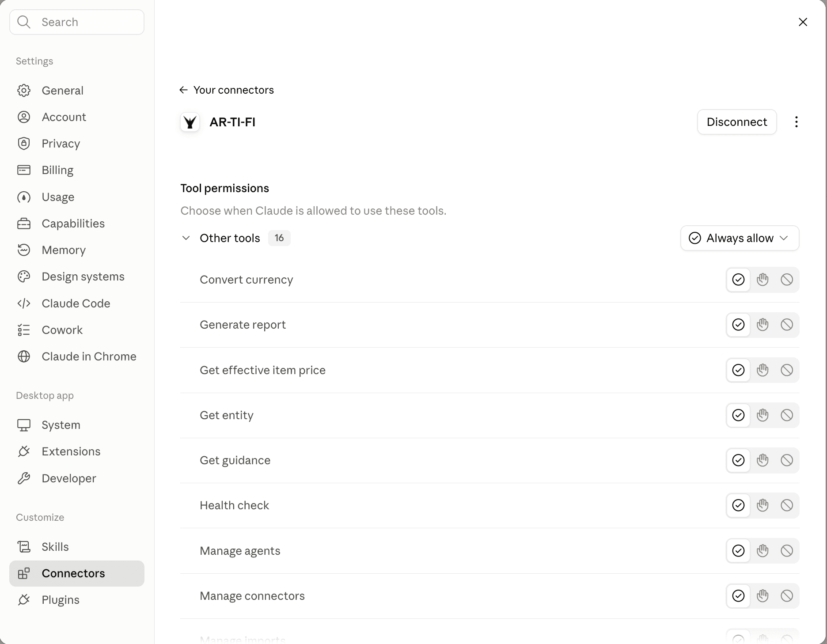The height and width of the screenshot is (644, 827).
Task: Click the back arrow to Your connectors
Action: click(x=183, y=90)
